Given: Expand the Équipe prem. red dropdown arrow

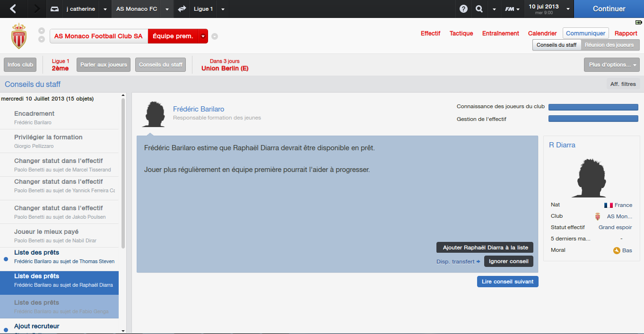Looking at the screenshot, I should click(x=203, y=36).
